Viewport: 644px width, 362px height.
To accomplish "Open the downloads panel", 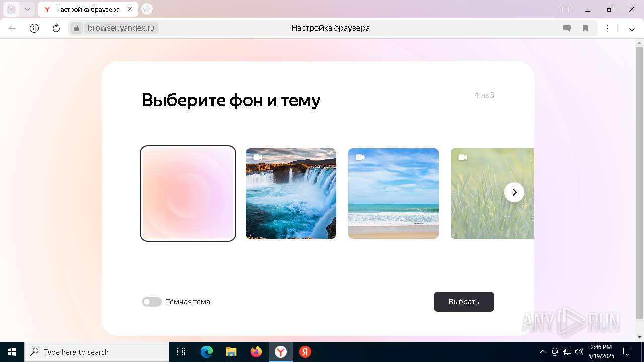I will [632, 28].
